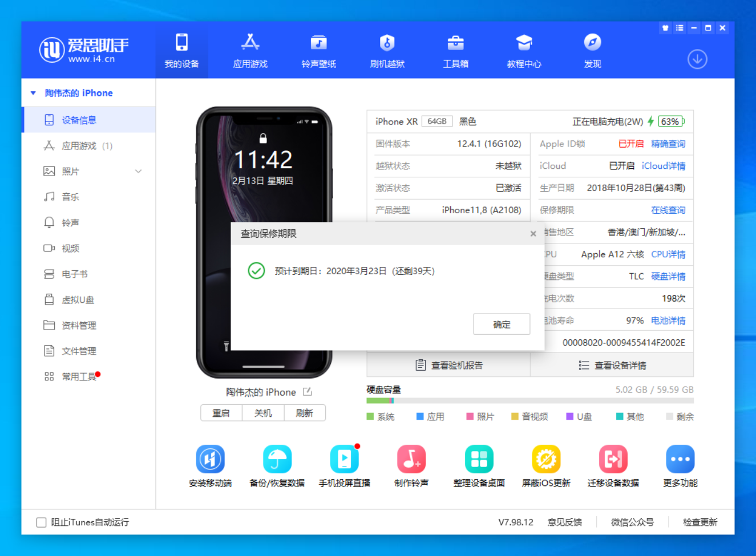Open the skin shirt icon in title bar
This screenshot has width=756, height=556.
pyautogui.click(x=665, y=27)
